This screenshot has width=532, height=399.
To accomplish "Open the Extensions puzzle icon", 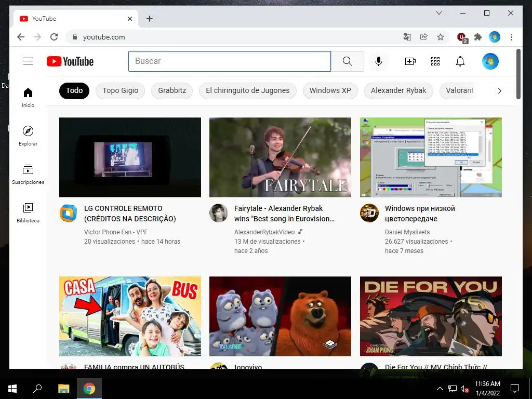I will 478,37.
